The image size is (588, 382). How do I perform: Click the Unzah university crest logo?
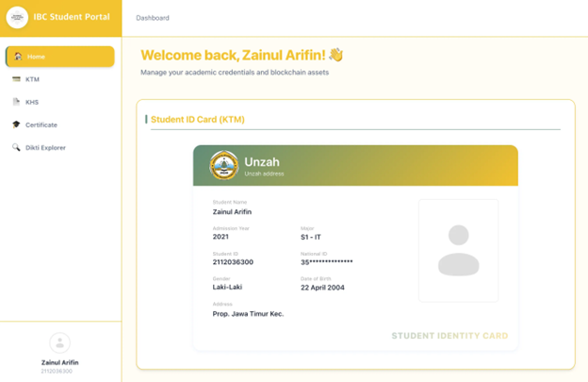tap(224, 165)
